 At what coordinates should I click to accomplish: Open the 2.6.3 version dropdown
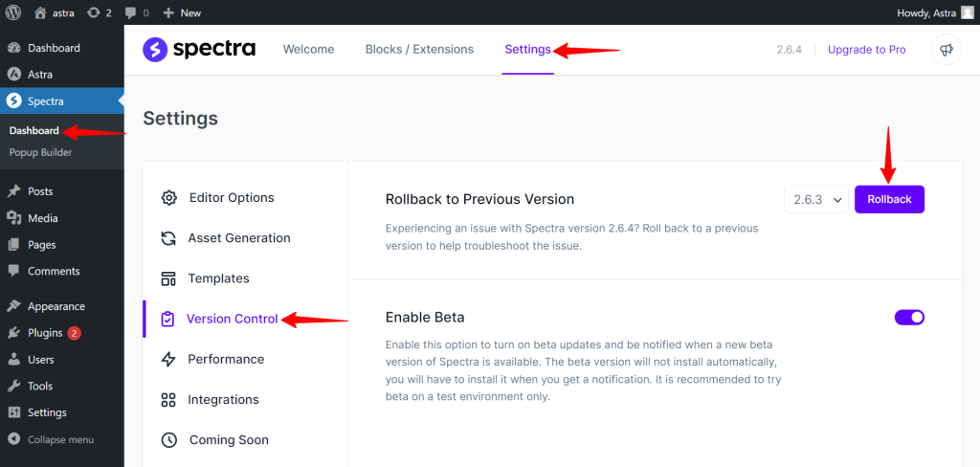815,199
